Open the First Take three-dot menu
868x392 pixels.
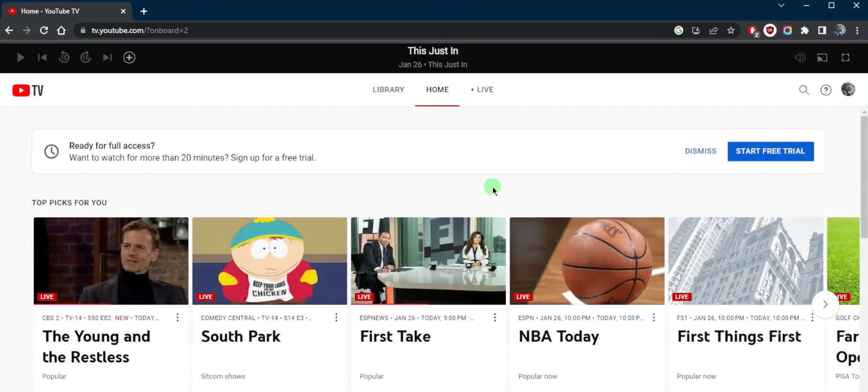(495, 317)
